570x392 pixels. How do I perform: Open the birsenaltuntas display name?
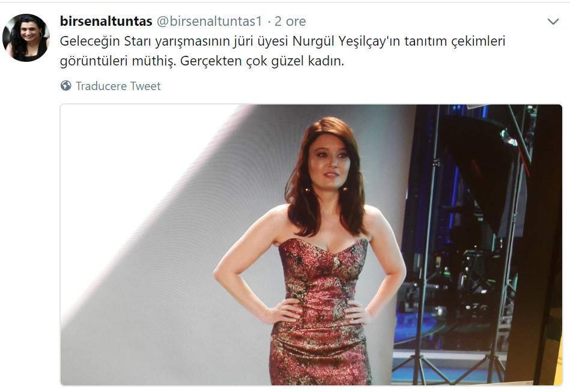point(106,21)
